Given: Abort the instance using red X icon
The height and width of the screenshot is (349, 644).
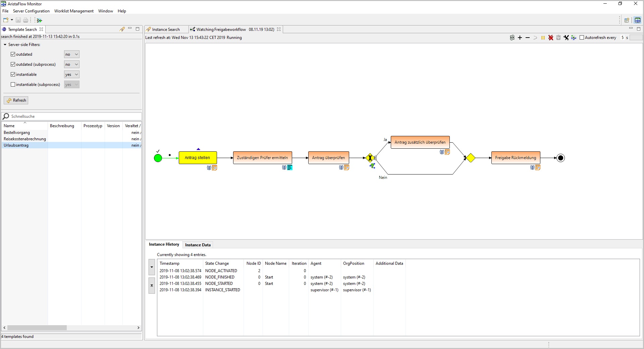Looking at the screenshot, I should click(x=551, y=38).
